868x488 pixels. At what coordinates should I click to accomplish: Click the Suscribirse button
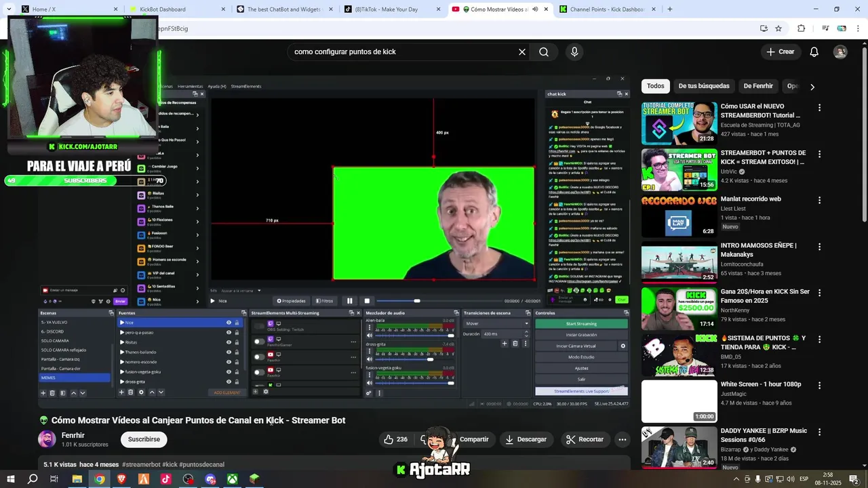[144, 439]
